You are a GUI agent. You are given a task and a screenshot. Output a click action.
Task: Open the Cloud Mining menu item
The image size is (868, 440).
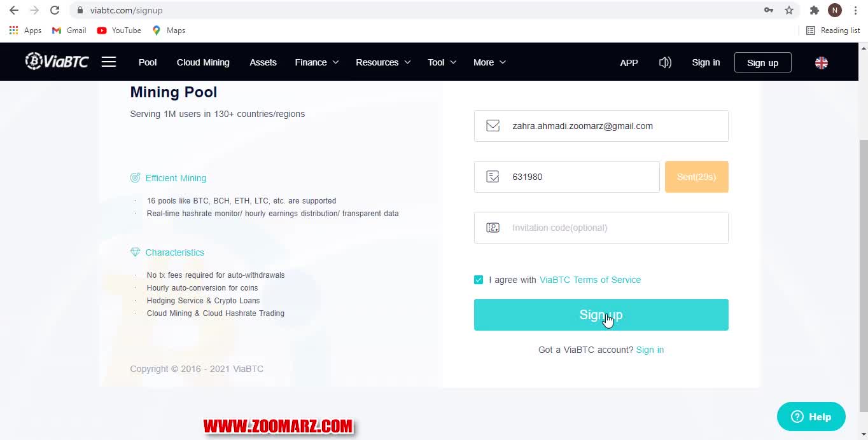[x=203, y=62]
